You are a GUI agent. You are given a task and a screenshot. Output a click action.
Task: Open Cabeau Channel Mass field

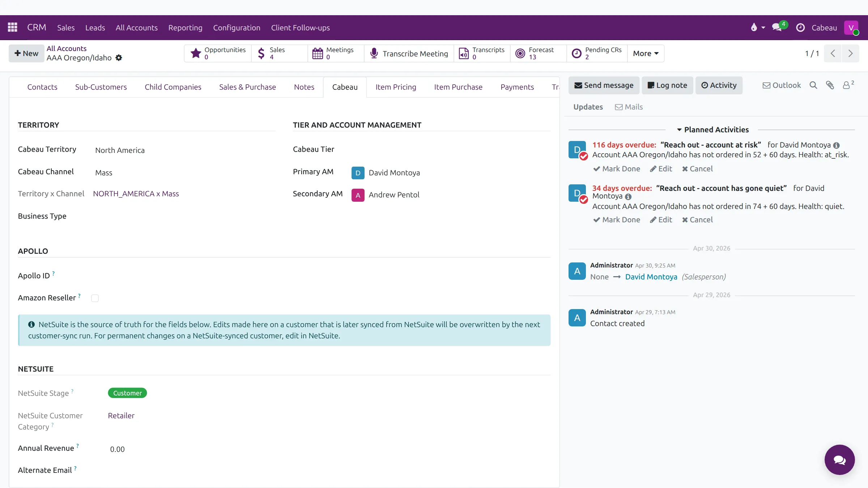click(185, 173)
